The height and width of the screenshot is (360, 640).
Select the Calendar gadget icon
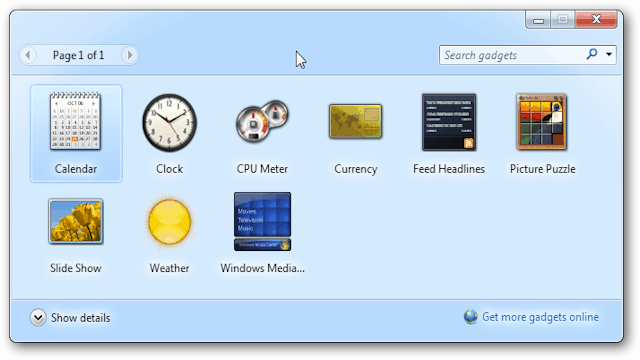pyautogui.click(x=76, y=121)
